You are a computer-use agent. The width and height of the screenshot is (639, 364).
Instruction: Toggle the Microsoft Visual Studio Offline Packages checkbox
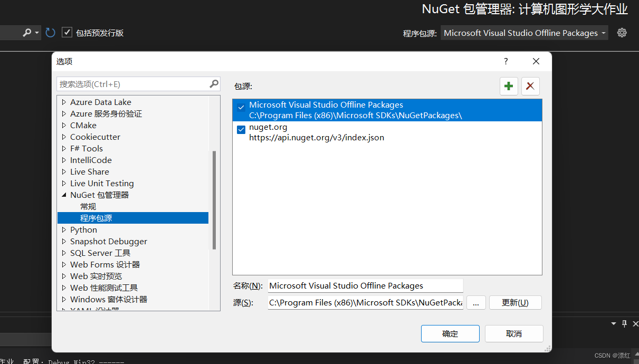pyautogui.click(x=241, y=107)
